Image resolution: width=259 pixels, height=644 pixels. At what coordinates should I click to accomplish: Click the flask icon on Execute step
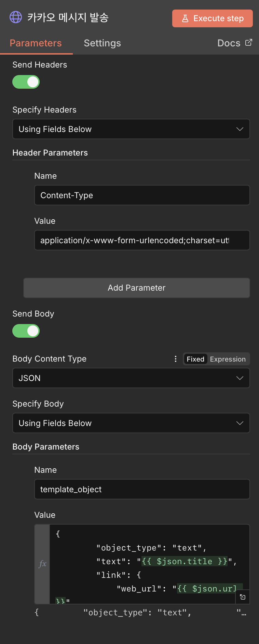point(185,18)
